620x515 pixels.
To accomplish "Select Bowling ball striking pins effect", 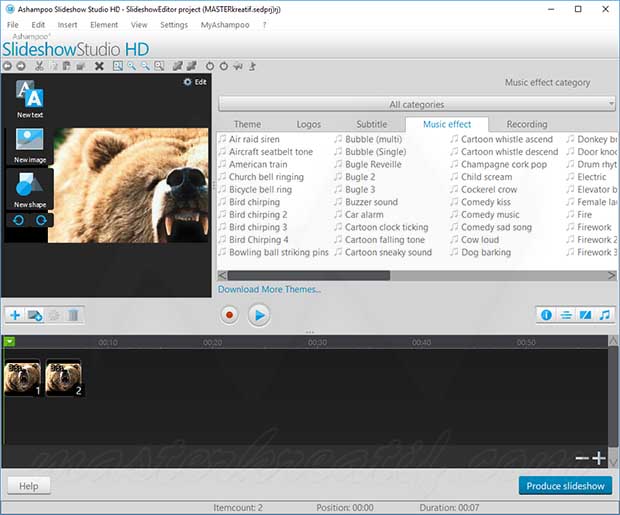I will click(274, 252).
